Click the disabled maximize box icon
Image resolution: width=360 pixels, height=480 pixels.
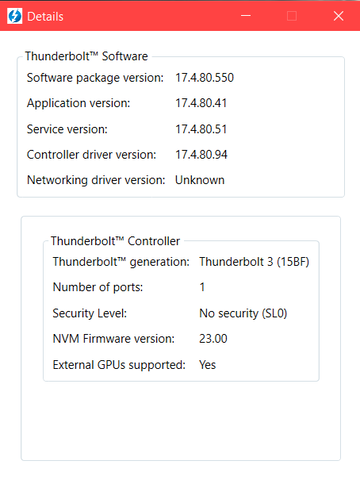292,16
